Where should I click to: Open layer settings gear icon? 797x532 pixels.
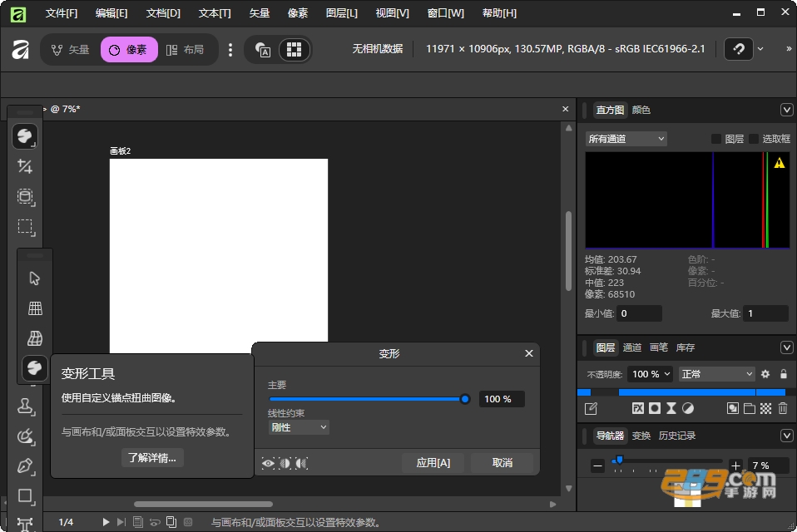pyautogui.click(x=765, y=374)
